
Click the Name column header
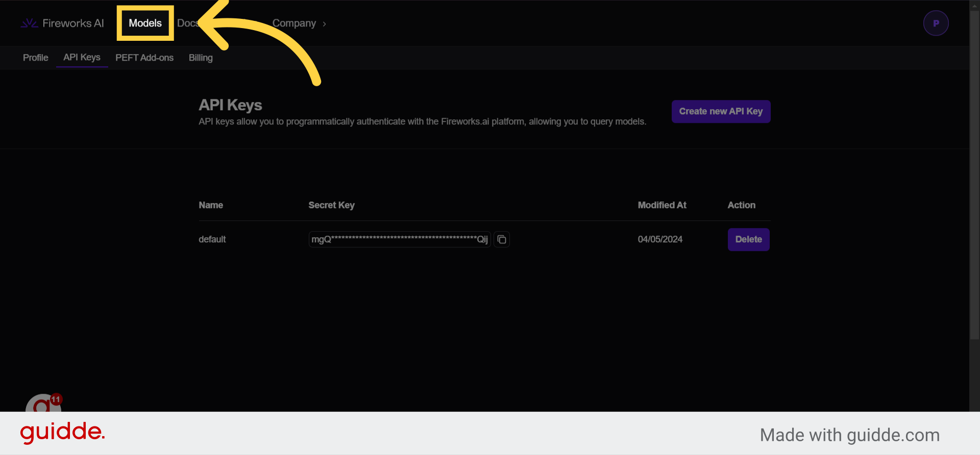[x=211, y=205]
